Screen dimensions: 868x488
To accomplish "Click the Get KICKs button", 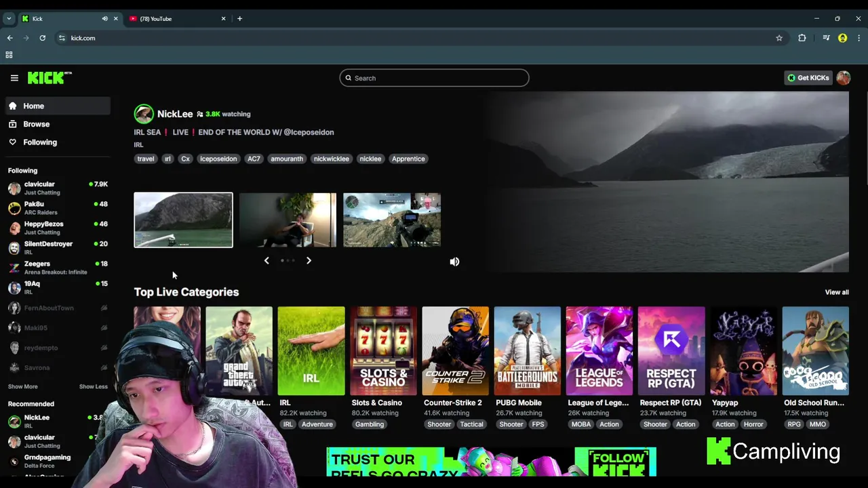I will click(808, 78).
